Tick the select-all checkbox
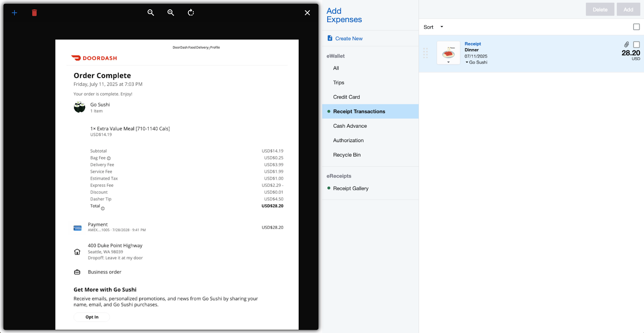 point(636,27)
